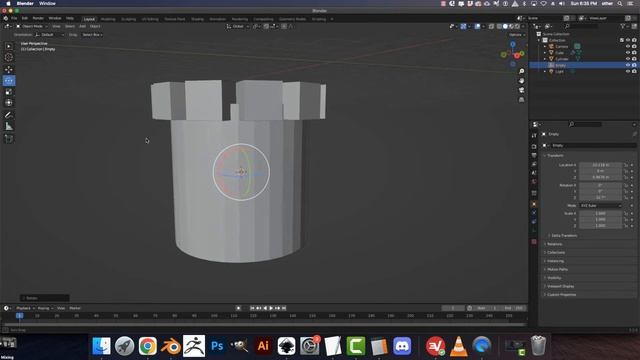Open the viewport Object menu
The width and height of the screenshot is (640, 360).
tap(95, 26)
